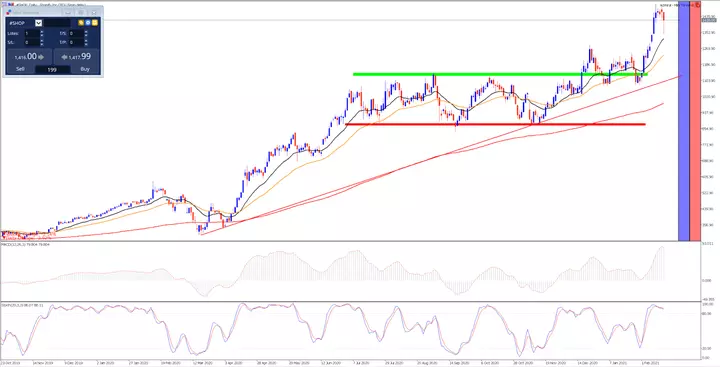Image resolution: width=720 pixels, height=367 pixels.
Task: Click the red round icon at chart top-right
Action: (698, 5)
